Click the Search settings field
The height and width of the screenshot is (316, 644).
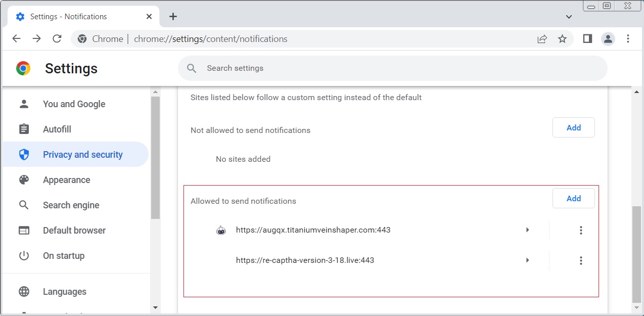[392, 68]
